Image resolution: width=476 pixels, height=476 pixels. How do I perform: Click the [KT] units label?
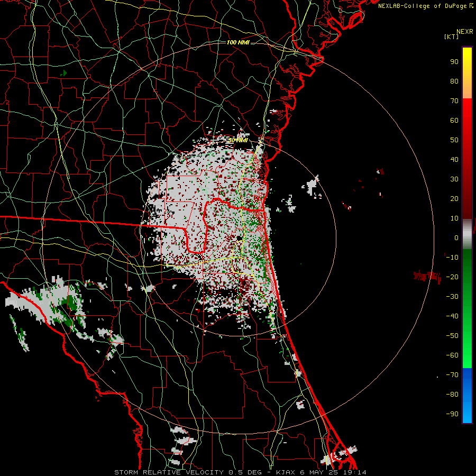coord(452,36)
